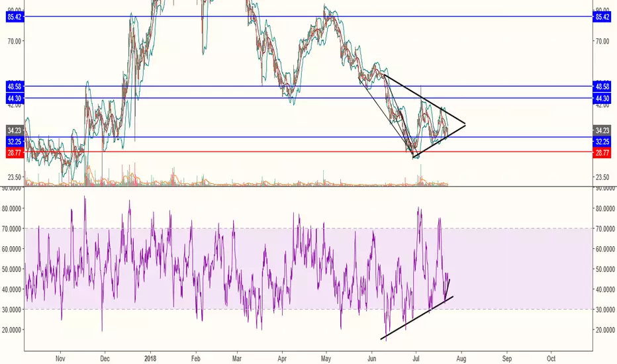Click the Mar label on time axis
Viewport: 617px width, 364px height.
(237, 359)
